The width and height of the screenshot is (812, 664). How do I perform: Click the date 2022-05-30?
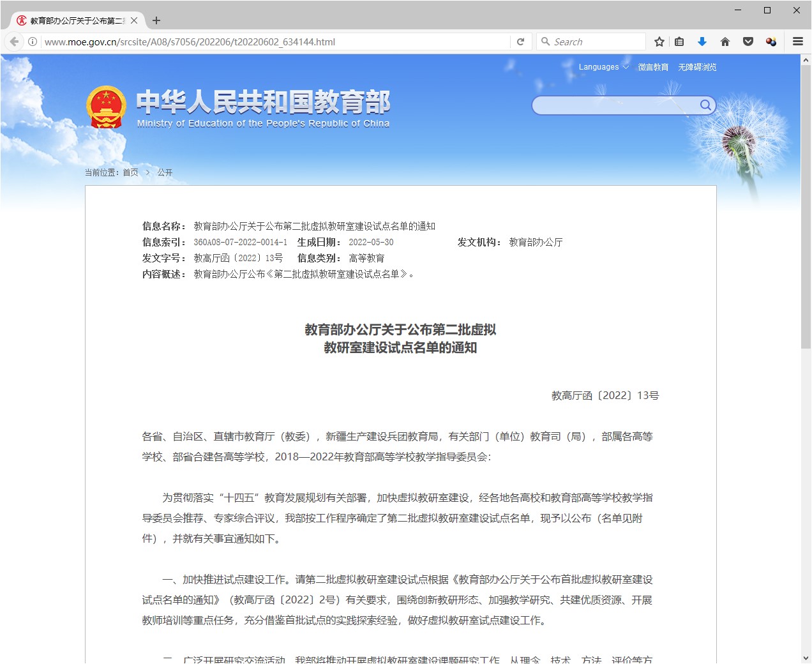coord(371,243)
